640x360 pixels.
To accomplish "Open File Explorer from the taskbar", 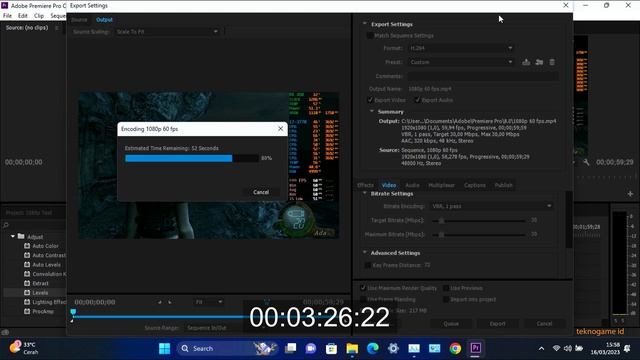I will pos(352,348).
